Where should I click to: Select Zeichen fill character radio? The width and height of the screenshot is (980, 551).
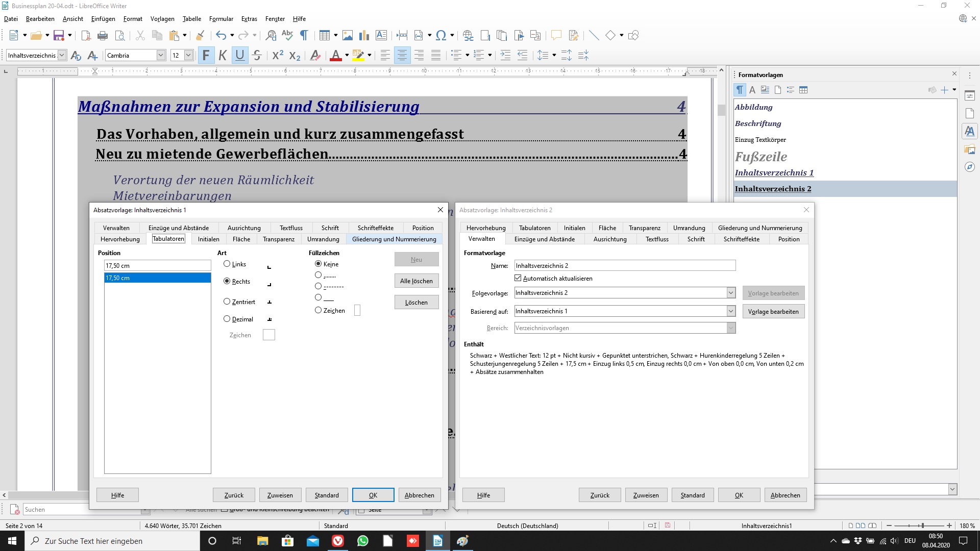point(318,310)
